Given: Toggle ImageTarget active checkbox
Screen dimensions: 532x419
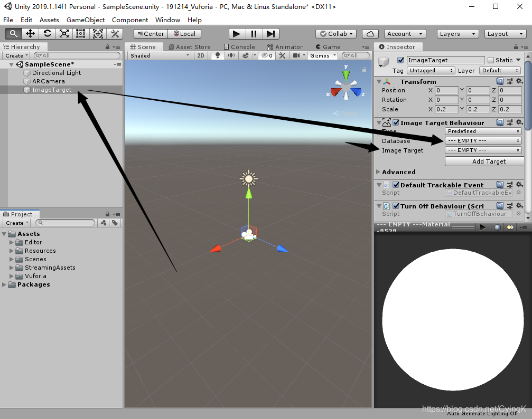Looking at the screenshot, I should (x=400, y=60).
